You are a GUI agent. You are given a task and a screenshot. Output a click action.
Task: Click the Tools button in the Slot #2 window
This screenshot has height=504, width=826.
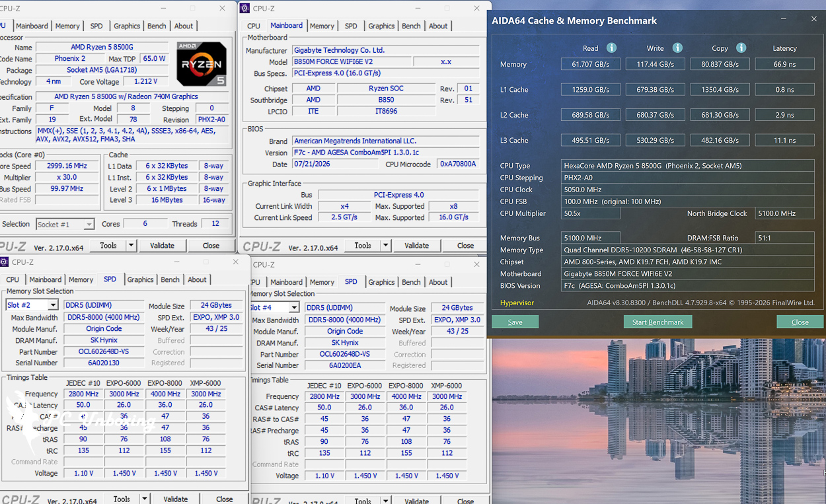point(122,499)
